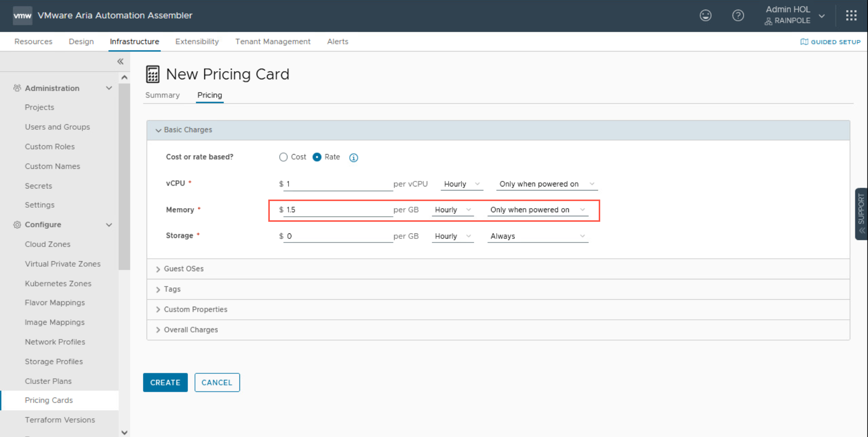Expand the Support side panel tab
The image size is (868, 437).
click(x=861, y=213)
